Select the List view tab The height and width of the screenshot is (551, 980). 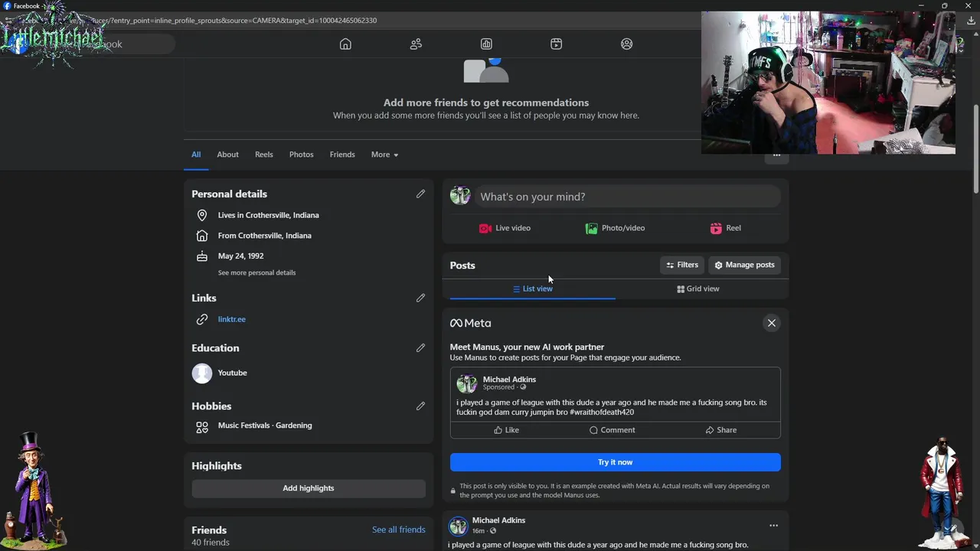(x=532, y=289)
